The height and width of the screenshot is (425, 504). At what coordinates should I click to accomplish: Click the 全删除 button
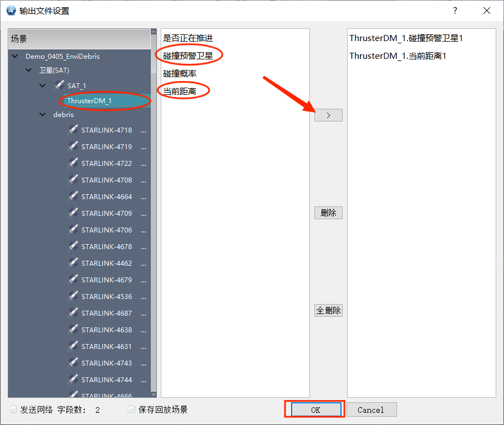328,311
